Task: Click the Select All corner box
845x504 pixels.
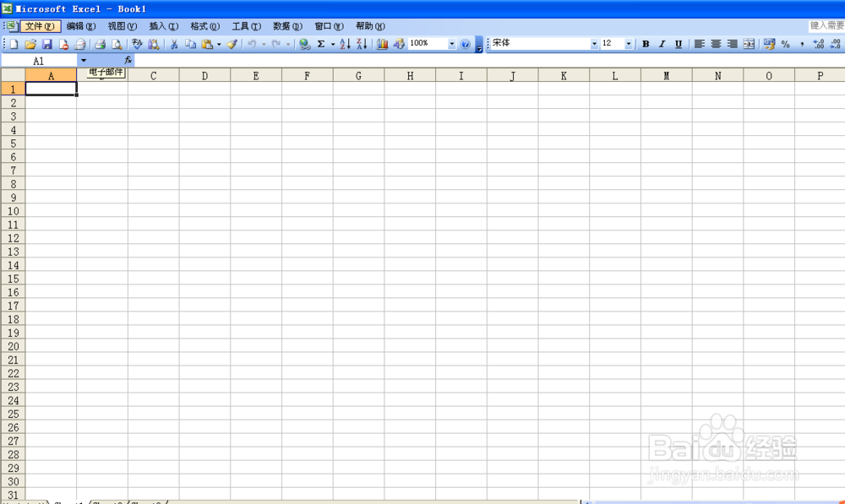Action: pos(13,75)
